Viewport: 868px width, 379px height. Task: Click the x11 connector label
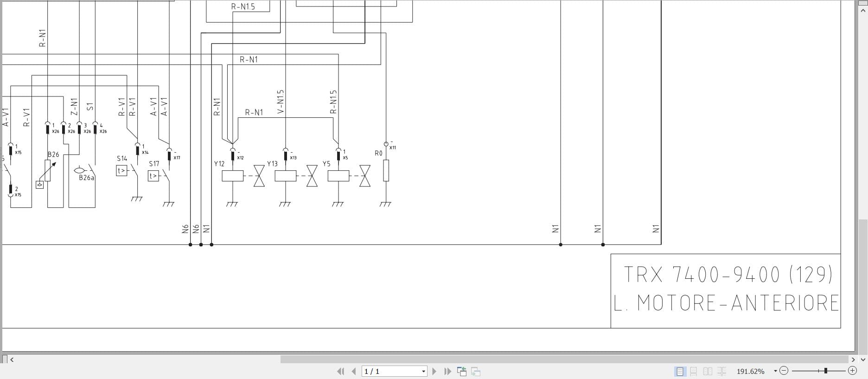(x=393, y=148)
